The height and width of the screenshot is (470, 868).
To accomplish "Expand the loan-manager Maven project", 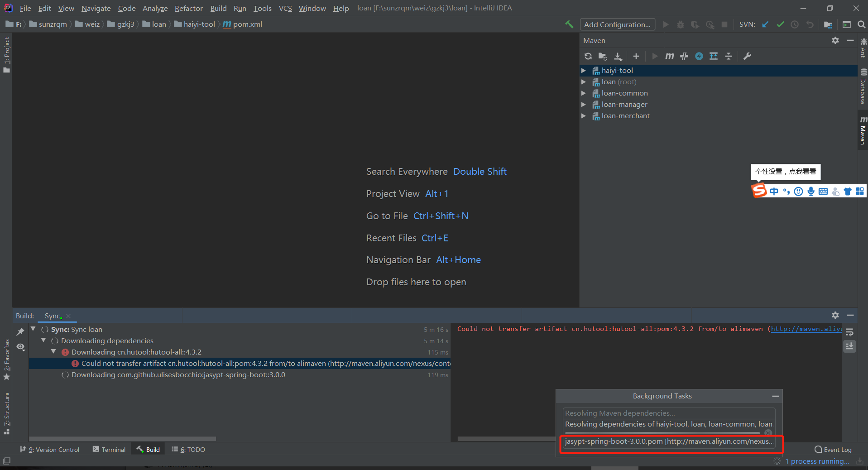I will point(584,105).
